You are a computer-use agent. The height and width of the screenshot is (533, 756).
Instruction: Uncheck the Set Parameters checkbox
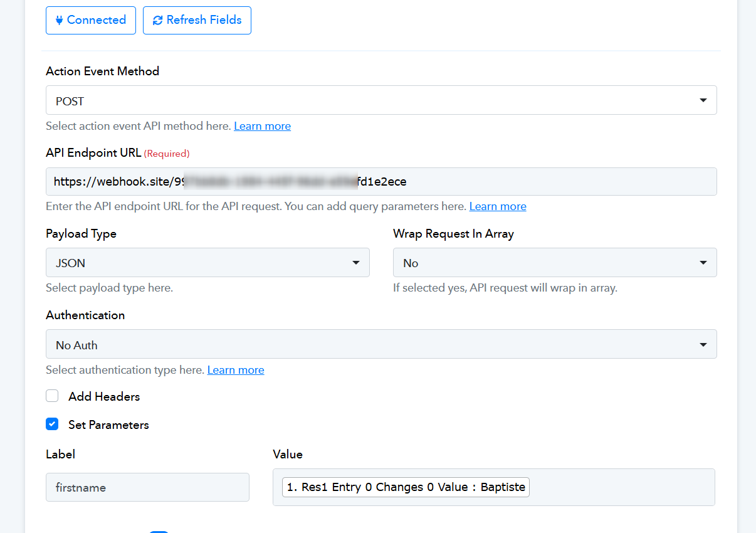52,424
